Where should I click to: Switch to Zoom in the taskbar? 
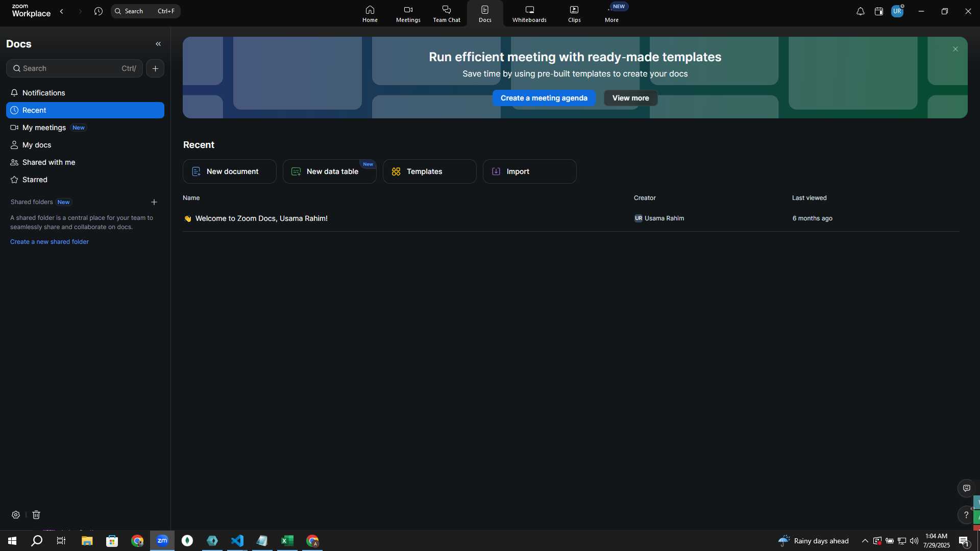[162, 541]
